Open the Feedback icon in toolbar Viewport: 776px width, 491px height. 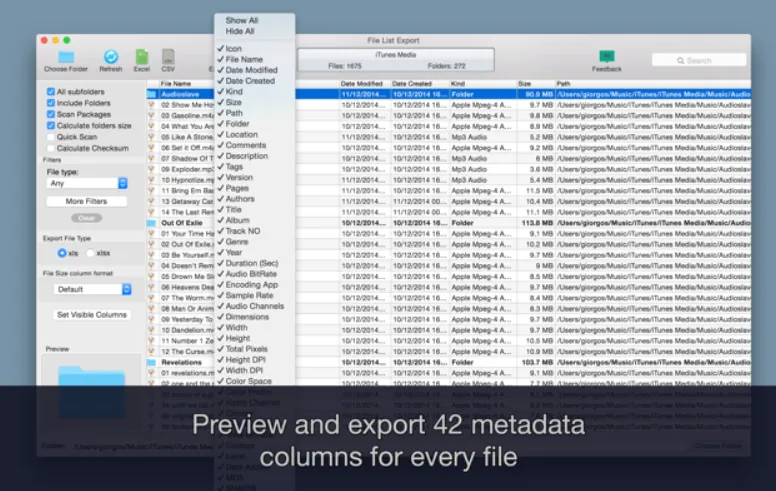(x=607, y=56)
